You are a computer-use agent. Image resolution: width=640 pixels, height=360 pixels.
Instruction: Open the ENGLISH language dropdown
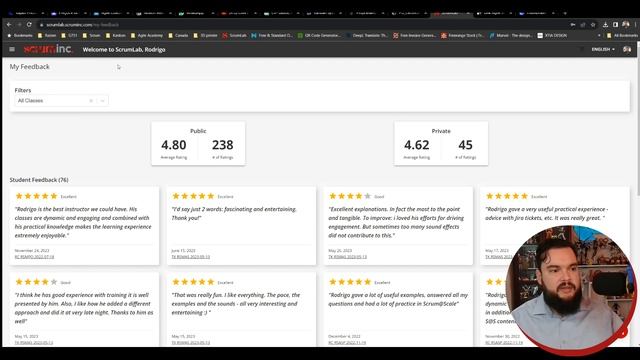pyautogui.click(x=603, y=49)
